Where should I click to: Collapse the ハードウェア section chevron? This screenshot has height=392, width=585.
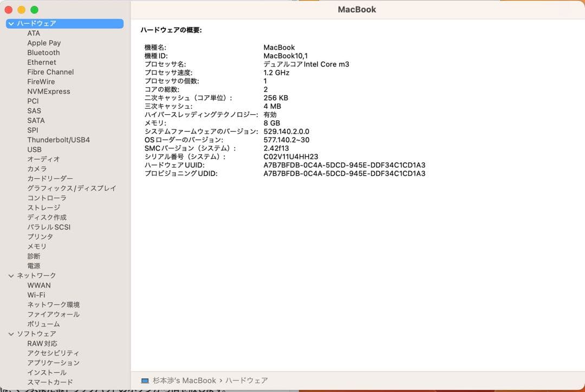coord(11,24)
